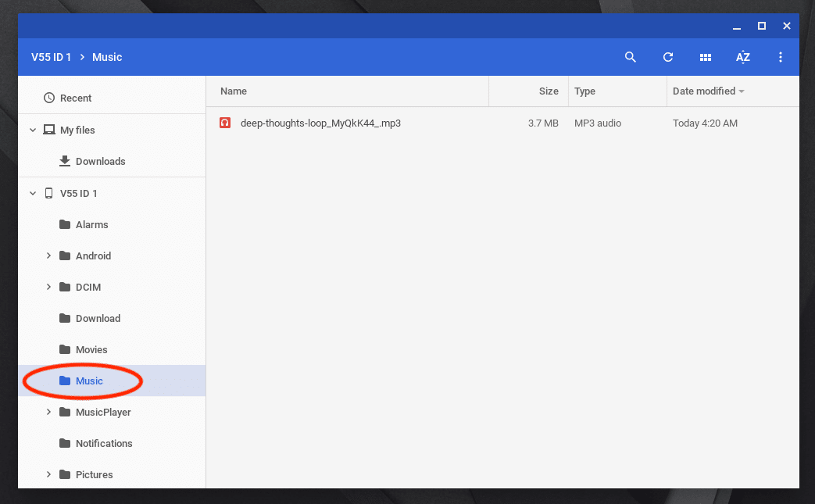This screenshot has width=815, height=504.
Task: Open the Notifications folder in sidebar
Action: (104, 443)
